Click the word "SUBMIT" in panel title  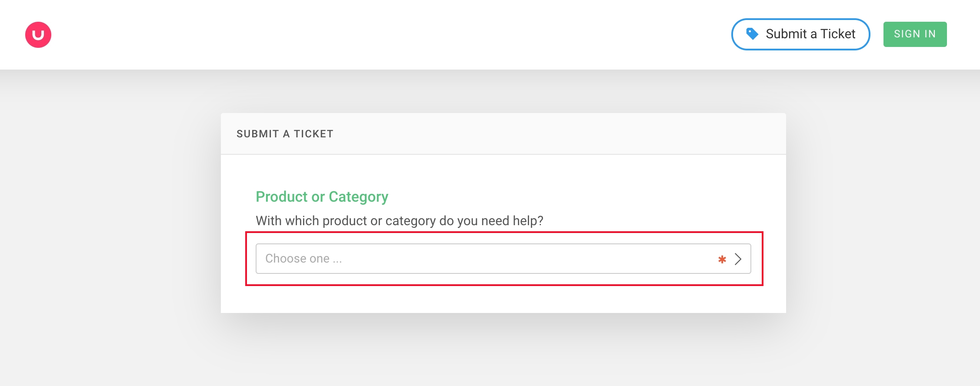tap(257, 134)
